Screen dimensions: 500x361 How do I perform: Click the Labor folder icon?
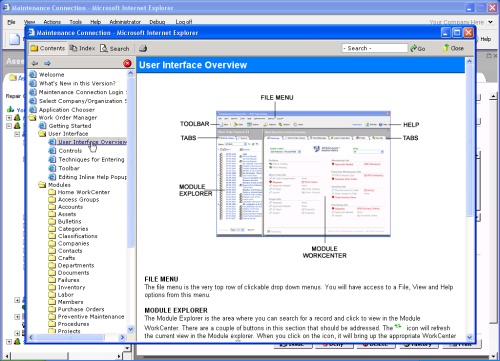(x=52, y=295)
